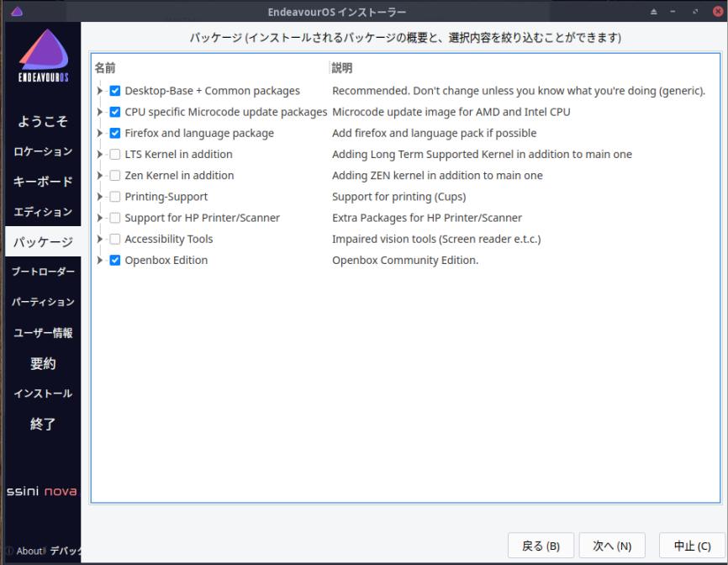Select the ブートローダー step in sidebar
728x565 pixels.
pos(43,272)
